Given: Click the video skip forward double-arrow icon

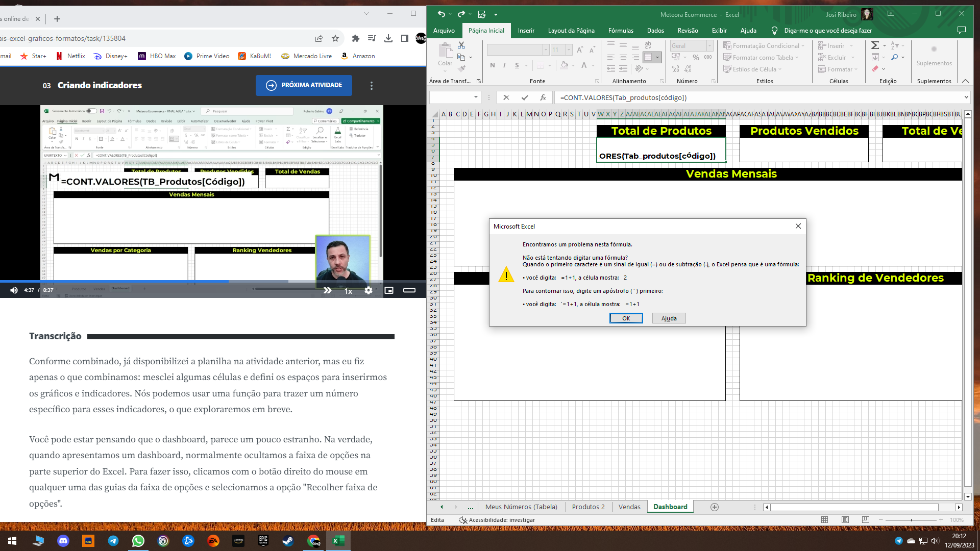Looking at the screenshot, I should tap(328, 290).
